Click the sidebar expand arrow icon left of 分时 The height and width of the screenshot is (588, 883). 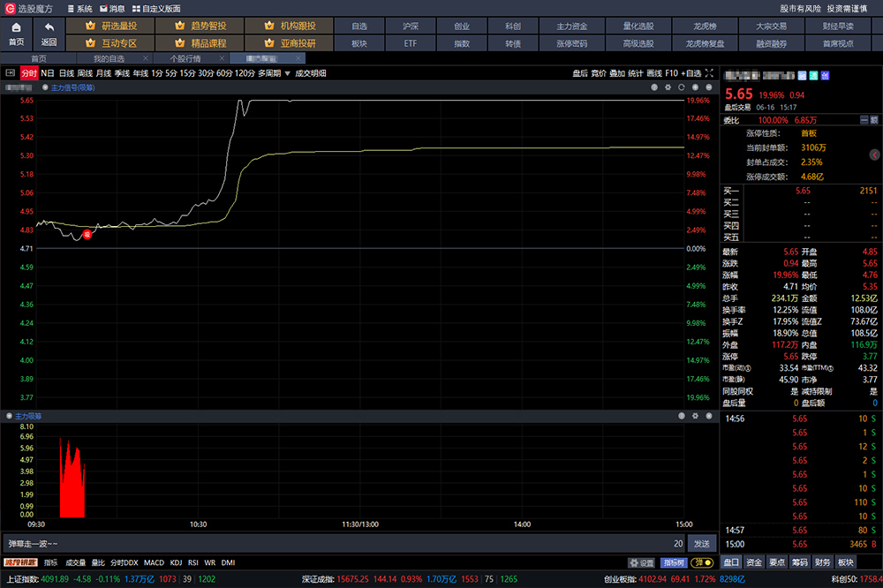(10, 73)
